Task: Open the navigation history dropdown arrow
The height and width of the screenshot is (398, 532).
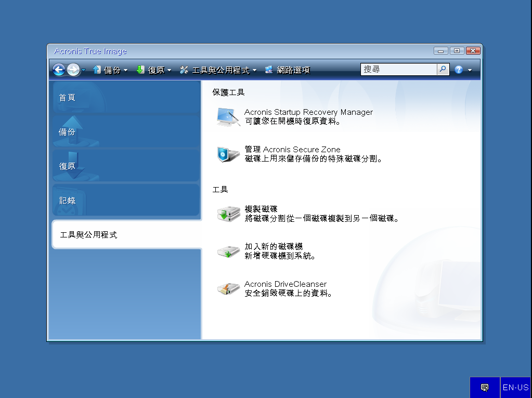Action: point(83,70)
